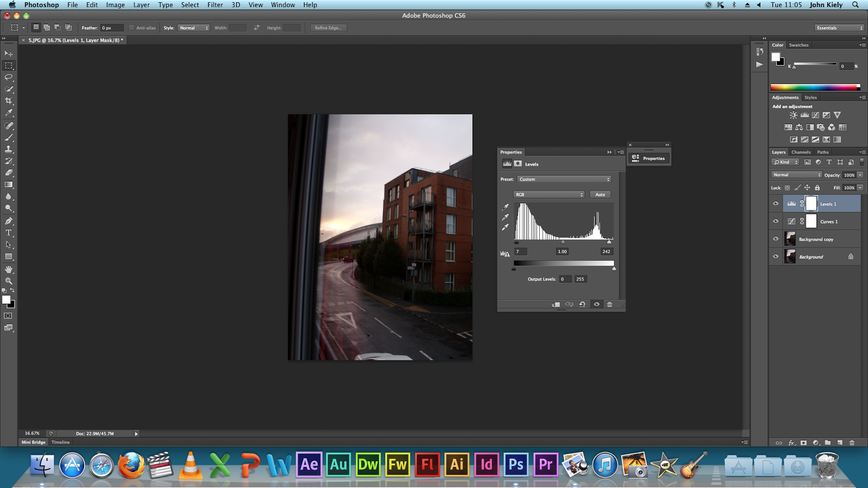Open the Window menu
Screen dimensions: 868x488
tap(283, 5)
